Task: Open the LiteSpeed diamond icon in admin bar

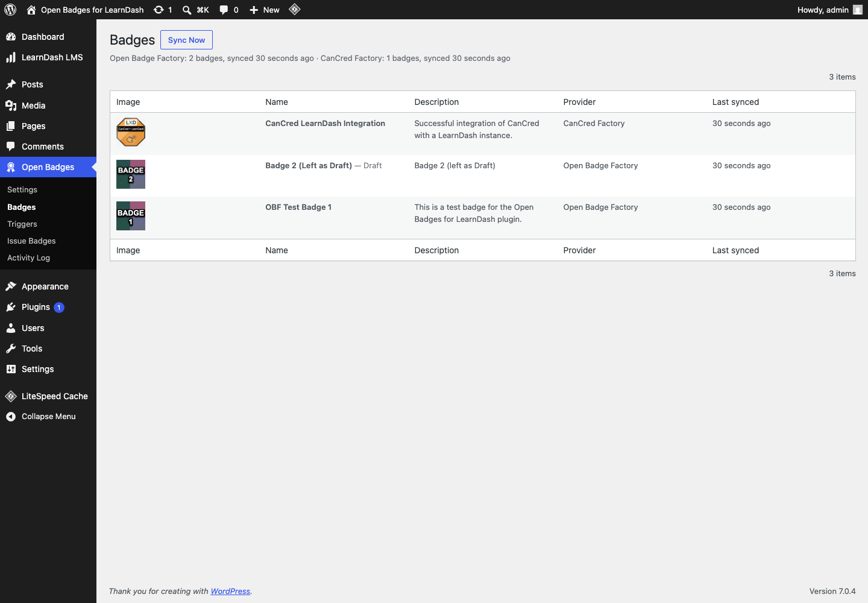Action: pos(295,9)
